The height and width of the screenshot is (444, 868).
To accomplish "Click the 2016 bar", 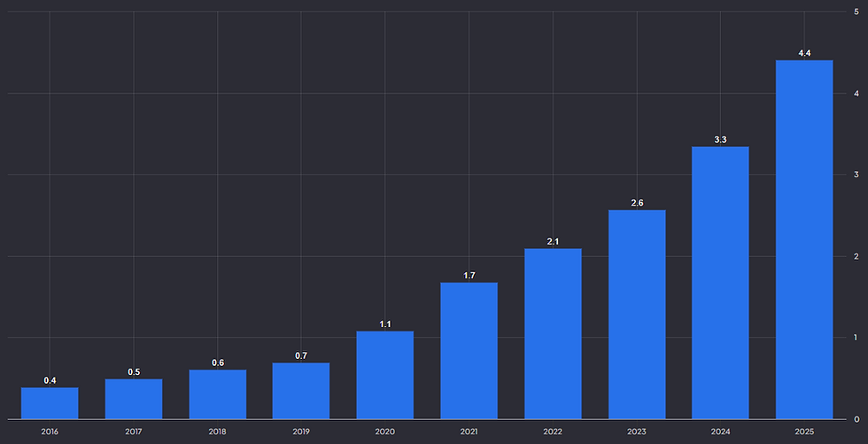I will (50, 403).
